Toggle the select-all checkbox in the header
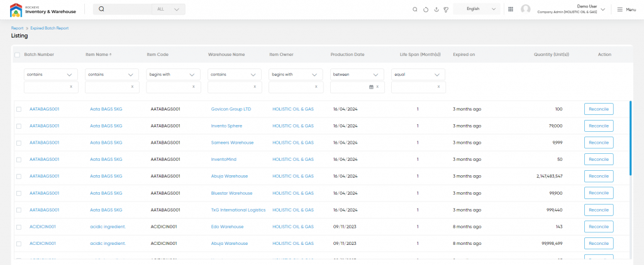Screen dimensions: 644x265 pyautogui.click(x=17, y=55)
